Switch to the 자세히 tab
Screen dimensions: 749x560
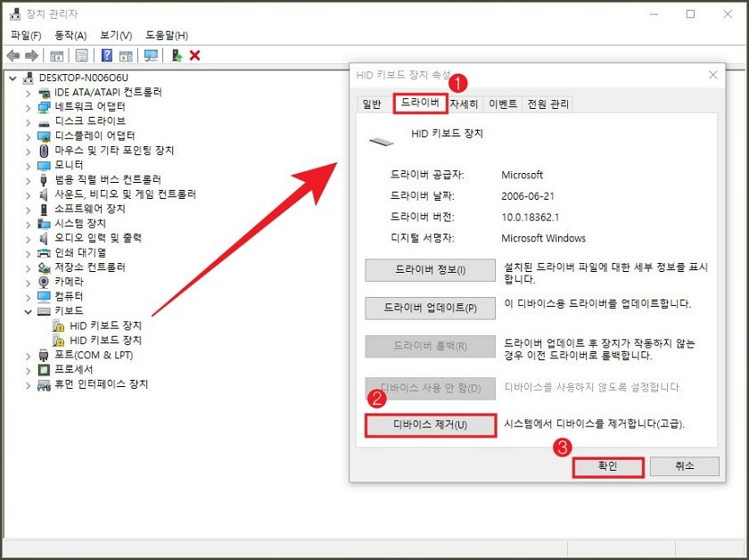464,103
